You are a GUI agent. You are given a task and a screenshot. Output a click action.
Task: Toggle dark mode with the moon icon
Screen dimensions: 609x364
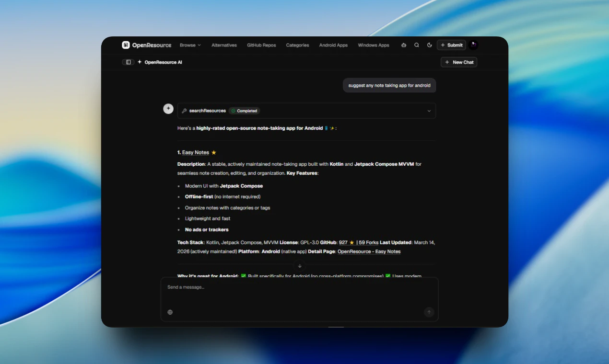[x=429, y=45]
